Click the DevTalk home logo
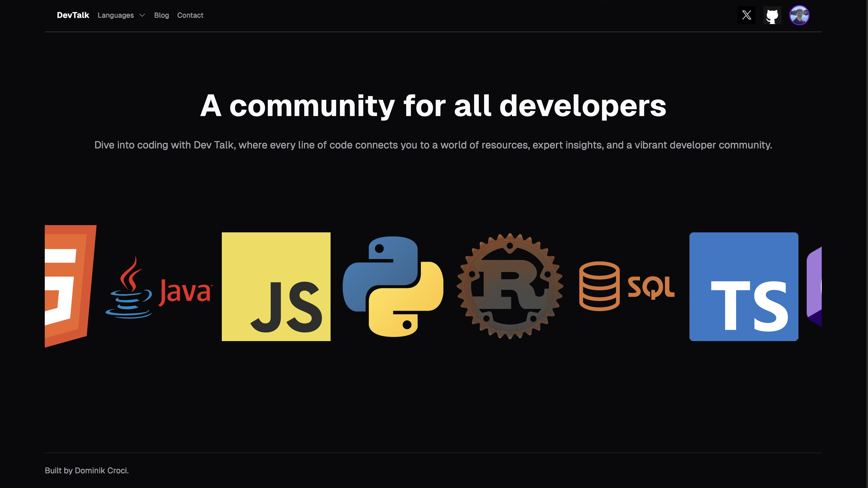Screen dimensions: 868x488 pos(73,15)
